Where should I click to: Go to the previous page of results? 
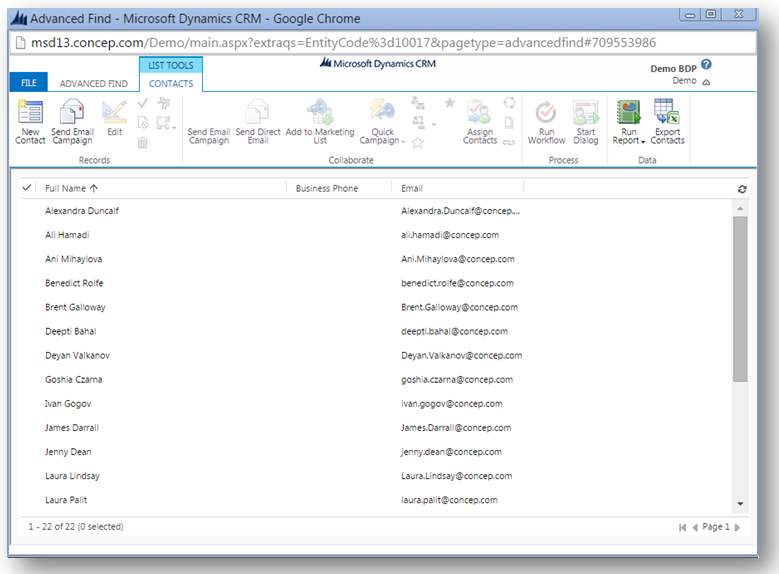click(695, 527)
